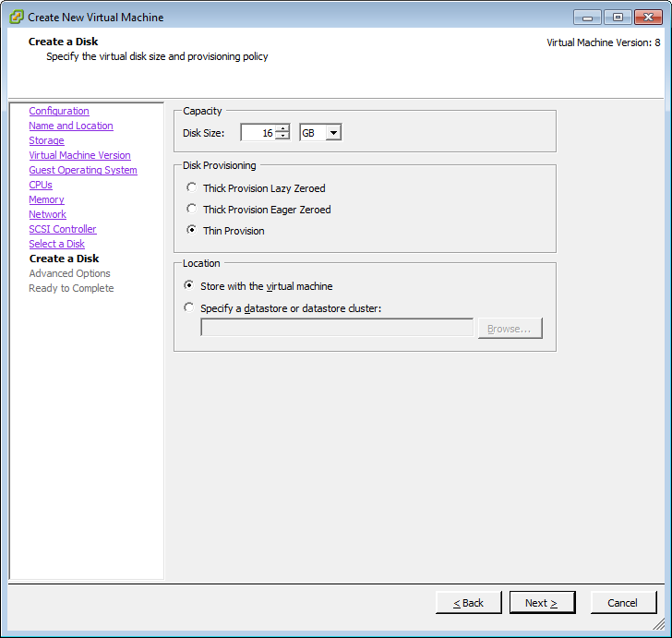672x638 pixels.
Task: Click the vSphere window title icon
Action: point(17,18)
